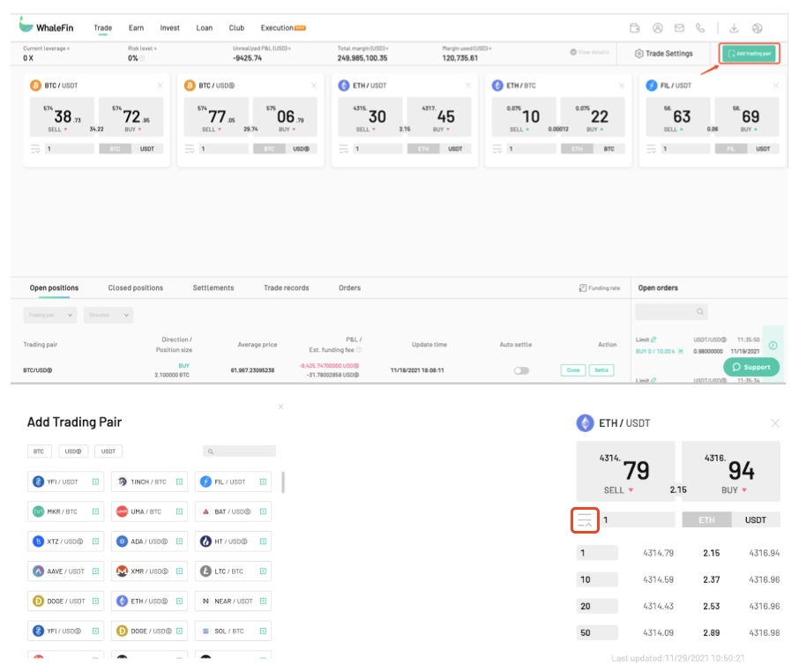Screen dimensions: 799x672
Task: Select BTC unit on BTC/USDT card
Action: click(x=116, y=149)
